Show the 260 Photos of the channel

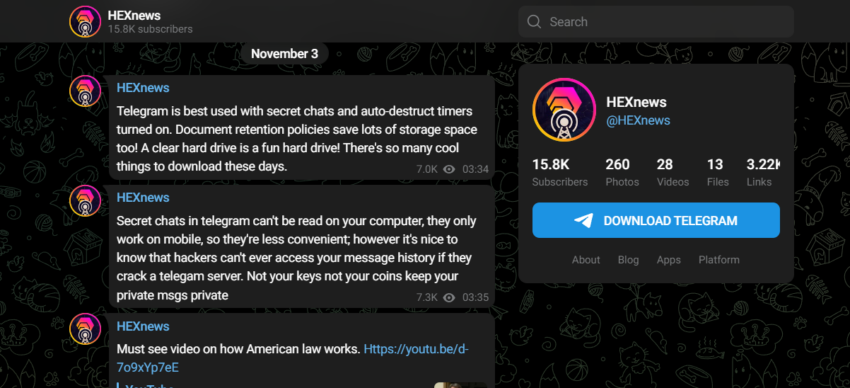click(622, 173)
